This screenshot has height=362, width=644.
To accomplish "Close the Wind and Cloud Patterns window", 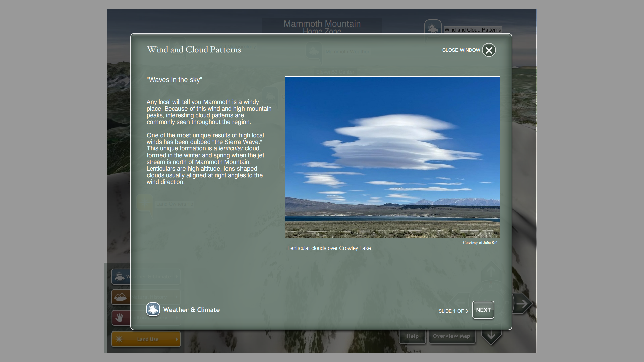I will [x=489, y=50].
